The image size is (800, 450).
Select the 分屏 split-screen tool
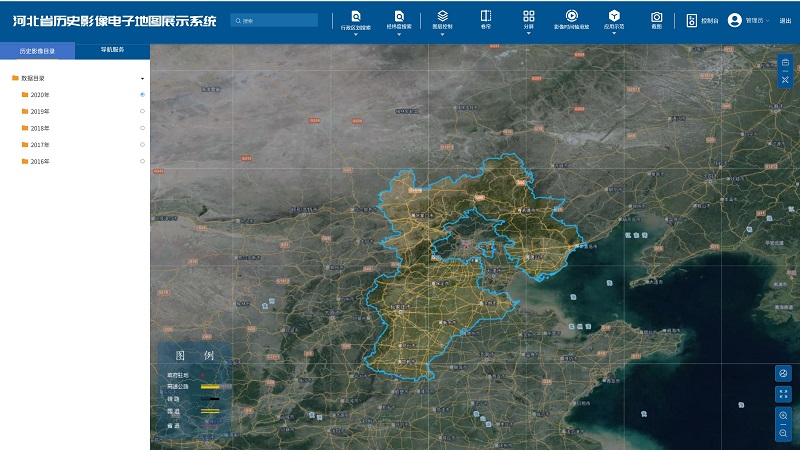tap(529, 19)
